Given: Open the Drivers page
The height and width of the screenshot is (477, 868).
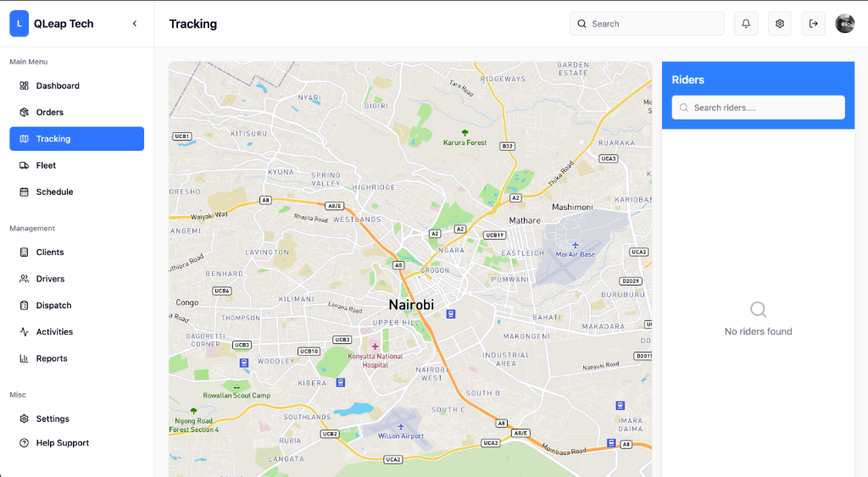Looking at the screenshot, I should (50, 279).
